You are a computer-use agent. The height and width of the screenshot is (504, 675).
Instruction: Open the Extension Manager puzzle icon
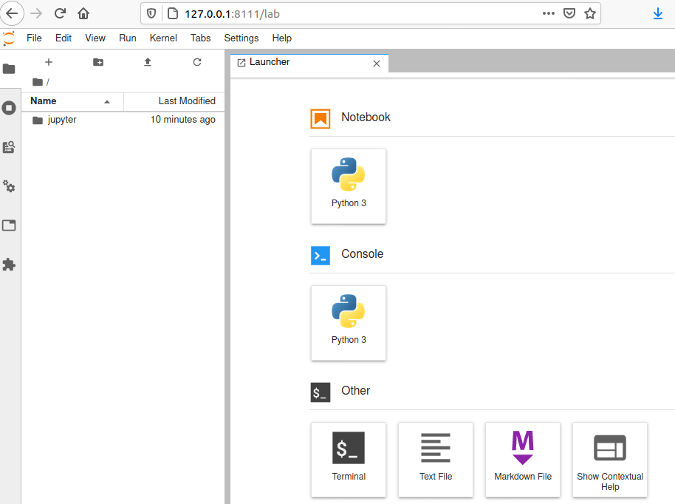9,265
